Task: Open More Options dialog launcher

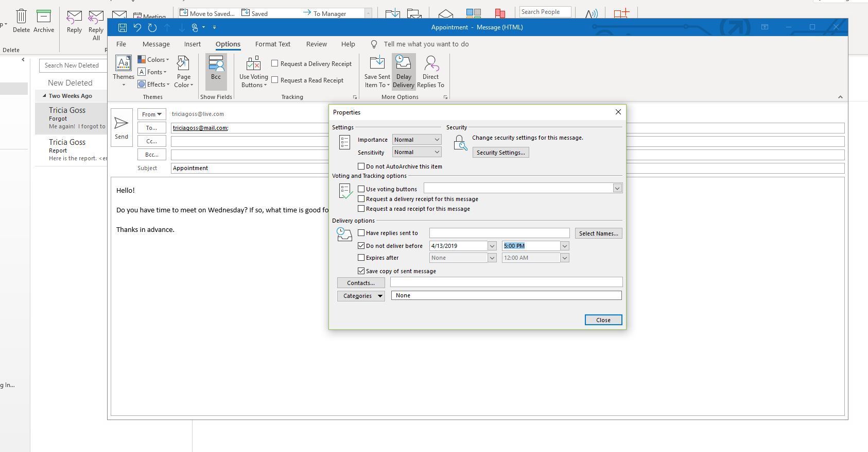Action: tap(445, 97)
